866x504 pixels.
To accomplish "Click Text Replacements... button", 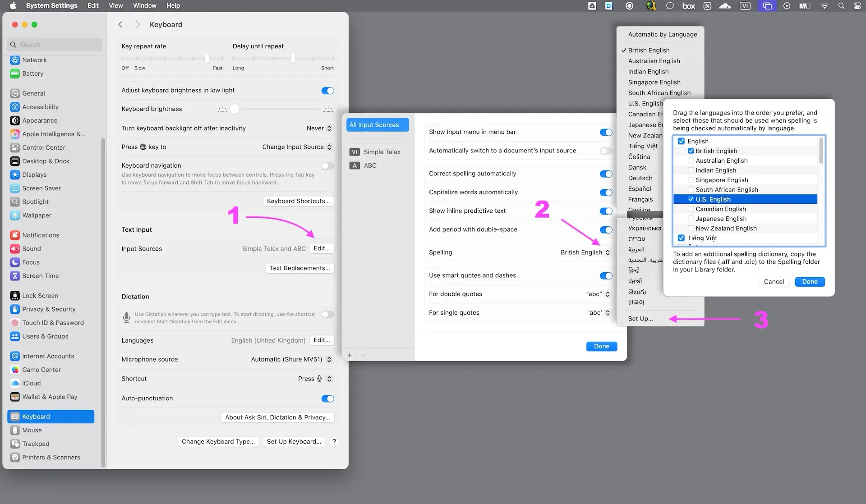I will 299,268.
